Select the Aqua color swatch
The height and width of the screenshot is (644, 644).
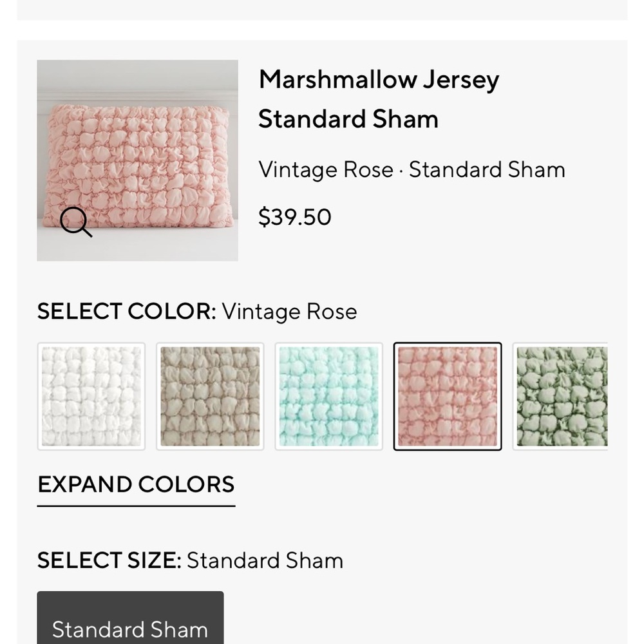click(x=329, y=395)
